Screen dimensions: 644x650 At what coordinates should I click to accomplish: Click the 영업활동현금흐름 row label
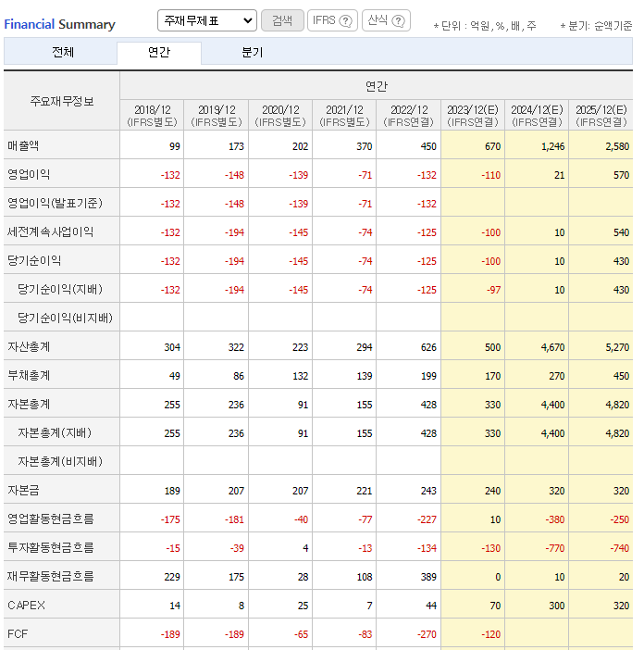51,519
